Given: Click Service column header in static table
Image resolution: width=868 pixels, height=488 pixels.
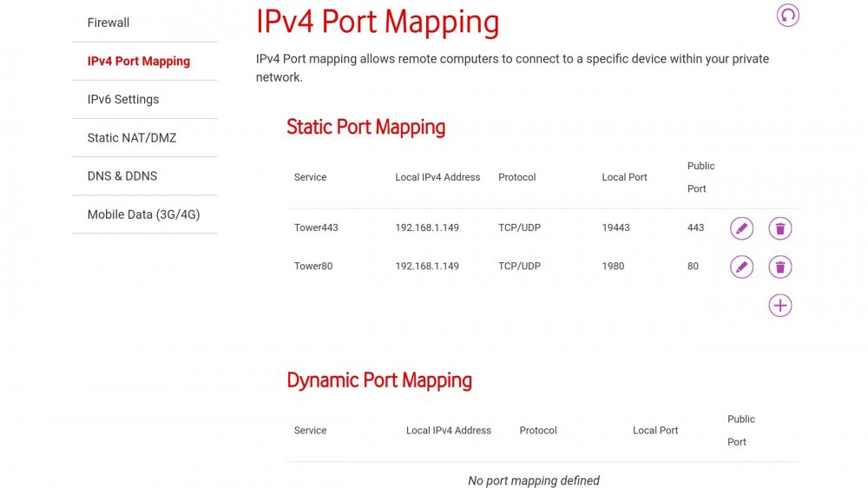Looking at the screenshot, I should 310,177.
